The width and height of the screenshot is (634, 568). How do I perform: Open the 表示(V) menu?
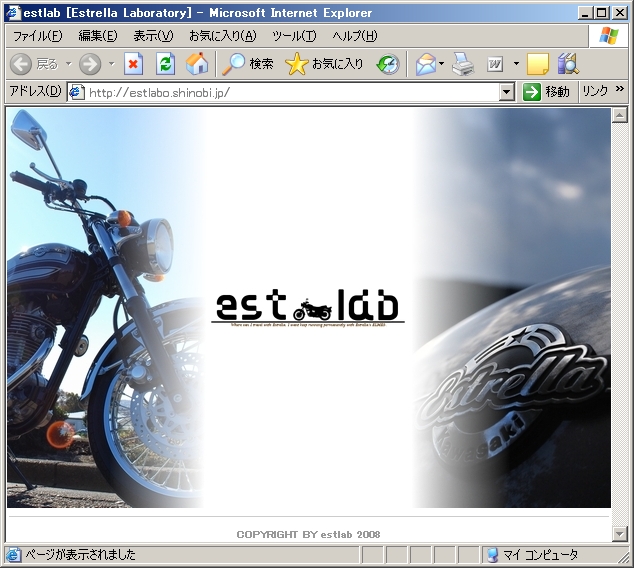pyautogui.click(x=153, y=36)
